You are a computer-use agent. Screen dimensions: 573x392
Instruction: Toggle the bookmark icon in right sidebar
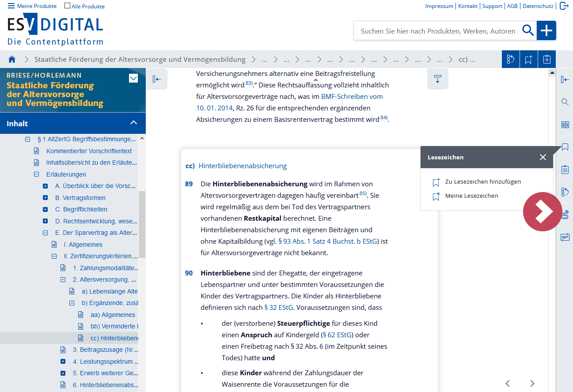pos(565,147)
